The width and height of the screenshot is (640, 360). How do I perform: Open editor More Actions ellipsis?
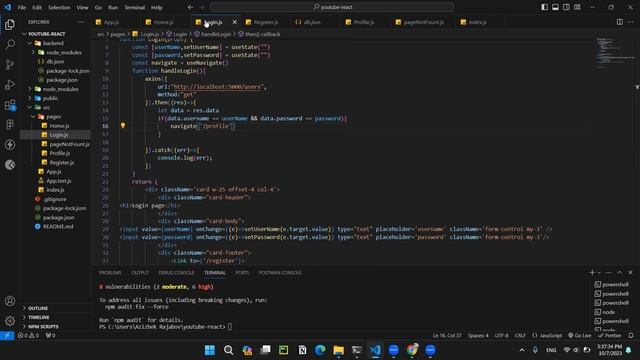click(631, 22)
